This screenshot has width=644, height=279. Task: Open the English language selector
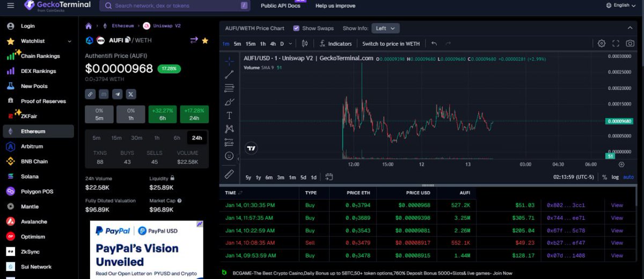(621, 5)
